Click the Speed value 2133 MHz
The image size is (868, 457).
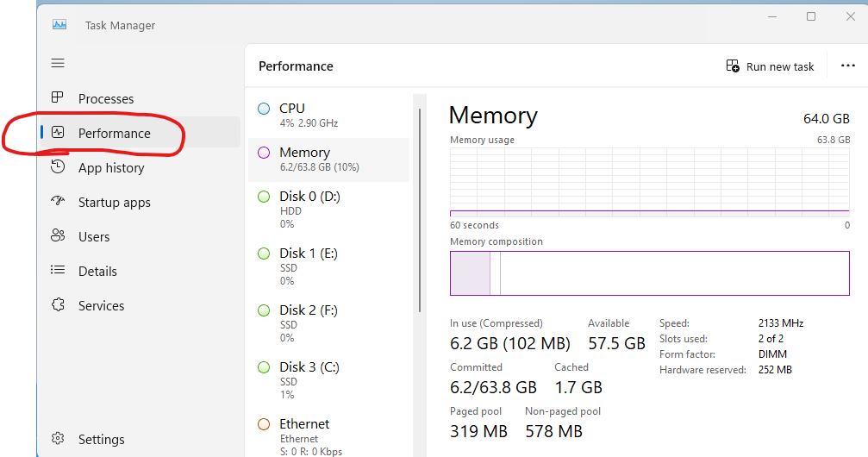[781, 323]
